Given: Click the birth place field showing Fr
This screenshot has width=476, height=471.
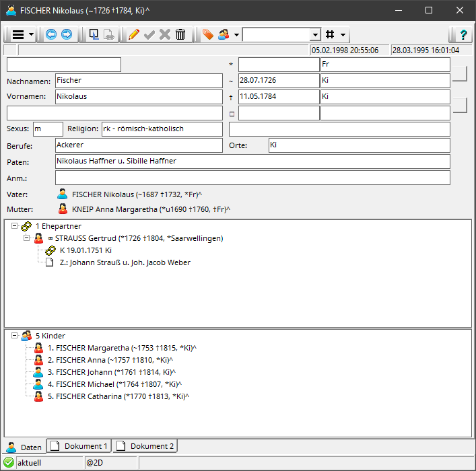Looking at the screenshot, I should (x=385, y=65).
